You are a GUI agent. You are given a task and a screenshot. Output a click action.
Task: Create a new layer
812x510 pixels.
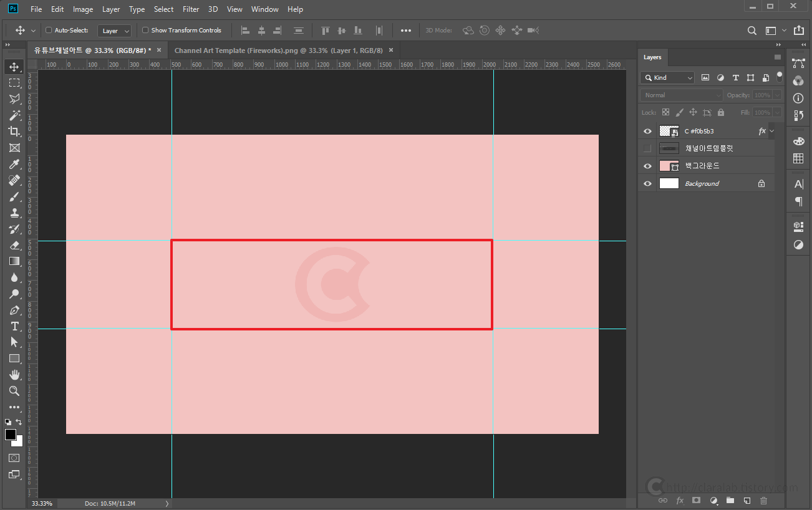click(747, 501)
